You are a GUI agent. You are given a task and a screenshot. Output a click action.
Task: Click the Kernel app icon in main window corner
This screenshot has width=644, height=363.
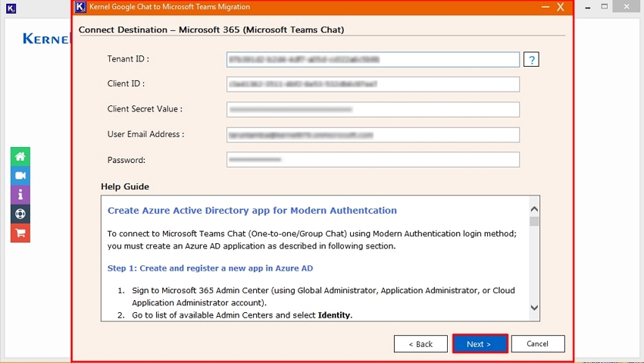(x=11, y=8)
